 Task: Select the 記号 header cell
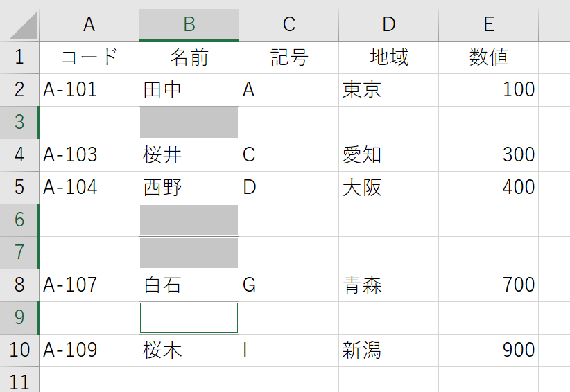click(289, 57)
